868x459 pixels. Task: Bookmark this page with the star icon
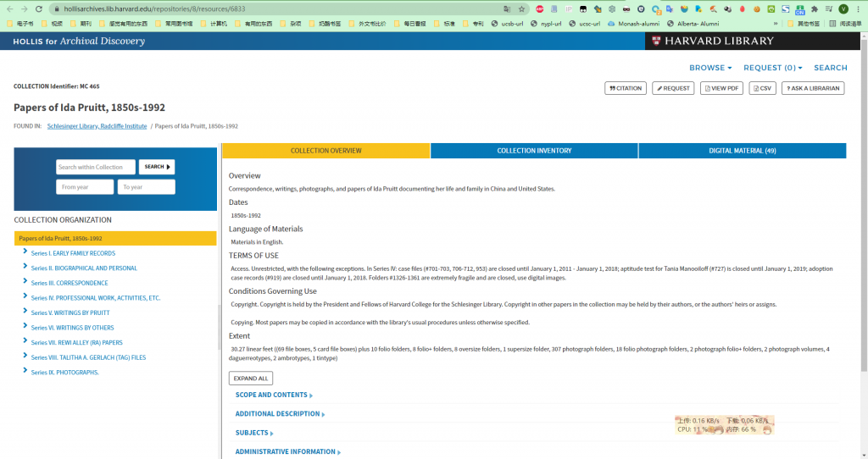[x=521, y=8]
